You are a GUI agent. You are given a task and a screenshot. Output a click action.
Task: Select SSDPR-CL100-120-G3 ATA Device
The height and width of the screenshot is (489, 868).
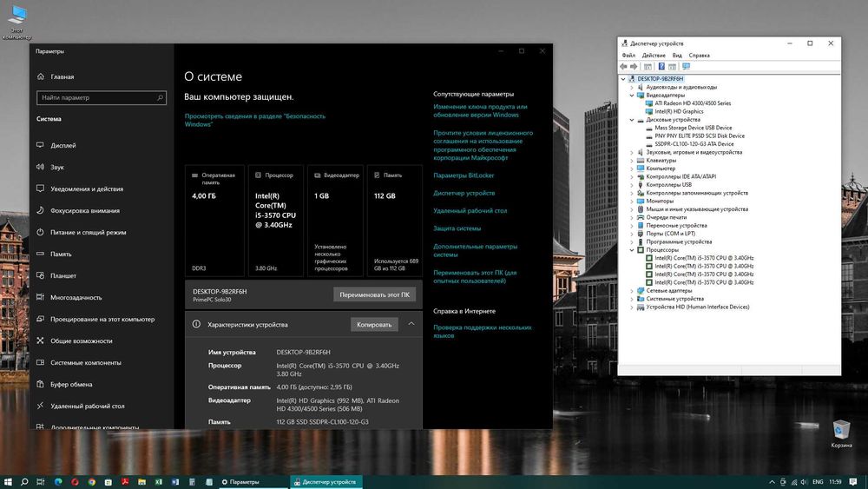(x=694, y=144)
